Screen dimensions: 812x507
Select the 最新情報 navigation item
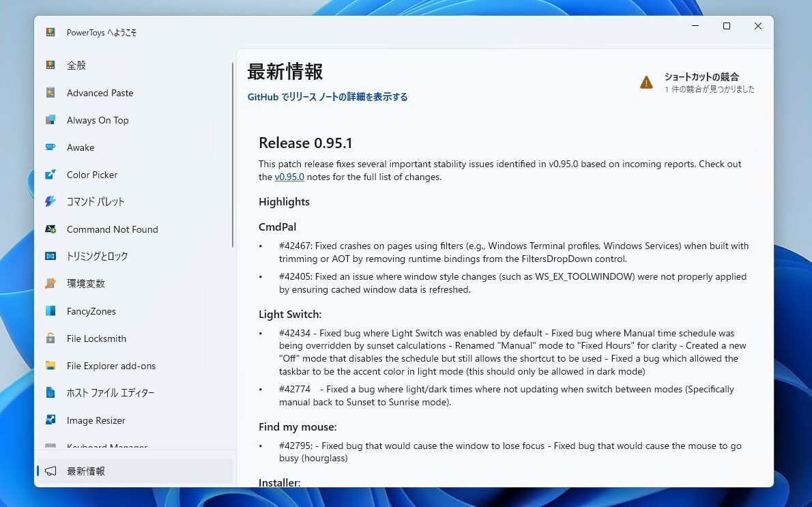point(134,471)
